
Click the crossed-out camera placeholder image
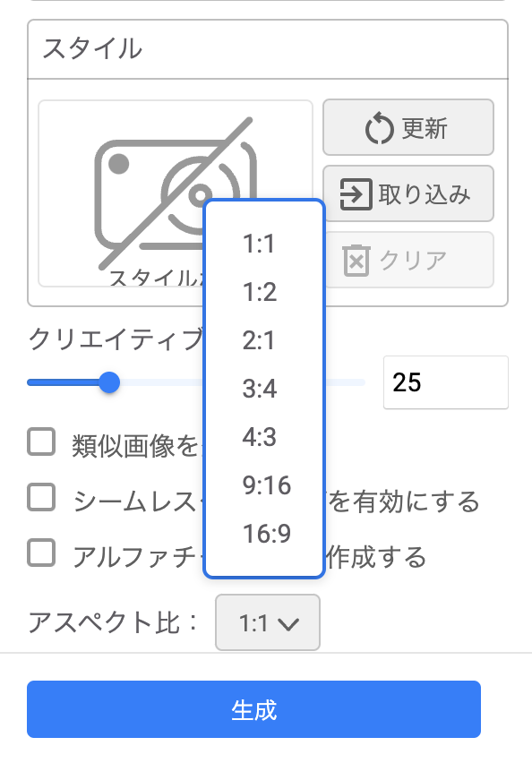tap(176, 193)
